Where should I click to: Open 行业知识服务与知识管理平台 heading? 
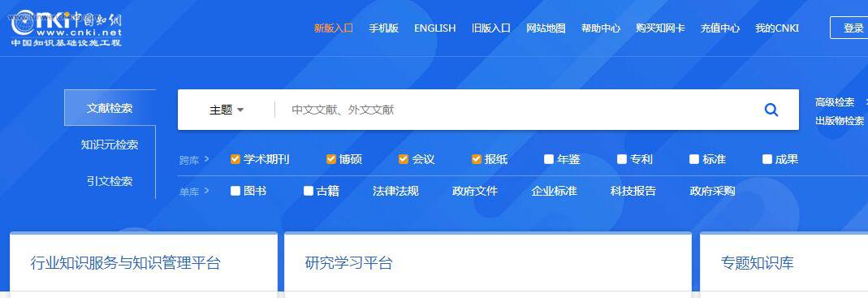coord(125,262)
